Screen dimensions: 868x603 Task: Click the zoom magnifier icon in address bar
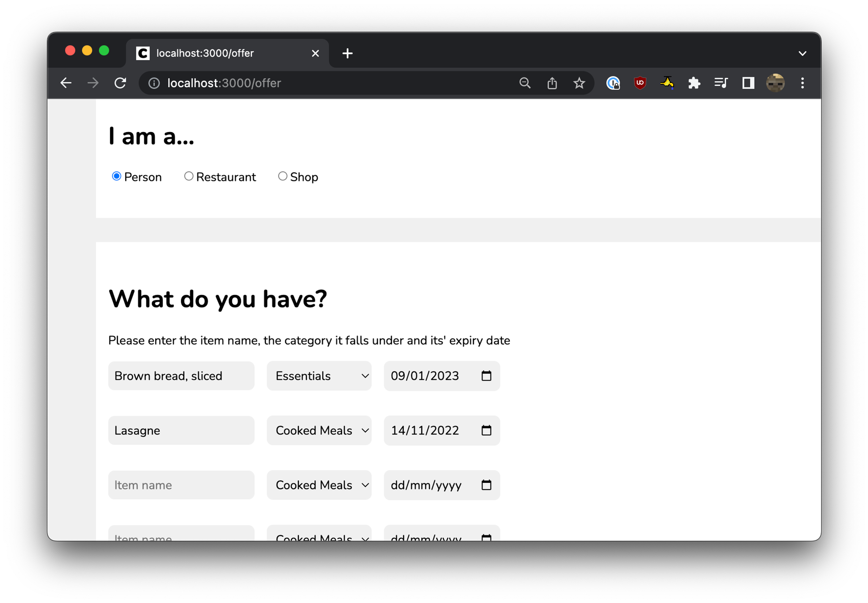click(525, 83)
